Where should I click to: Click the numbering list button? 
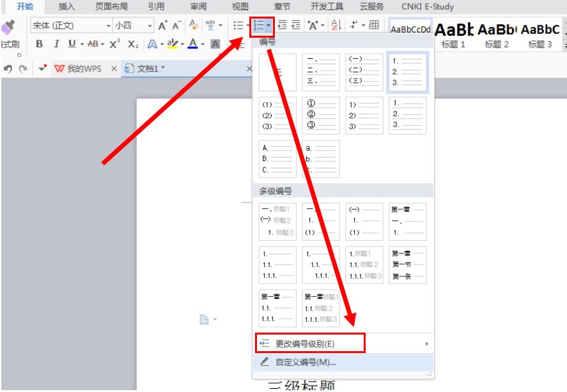point(258,26)
